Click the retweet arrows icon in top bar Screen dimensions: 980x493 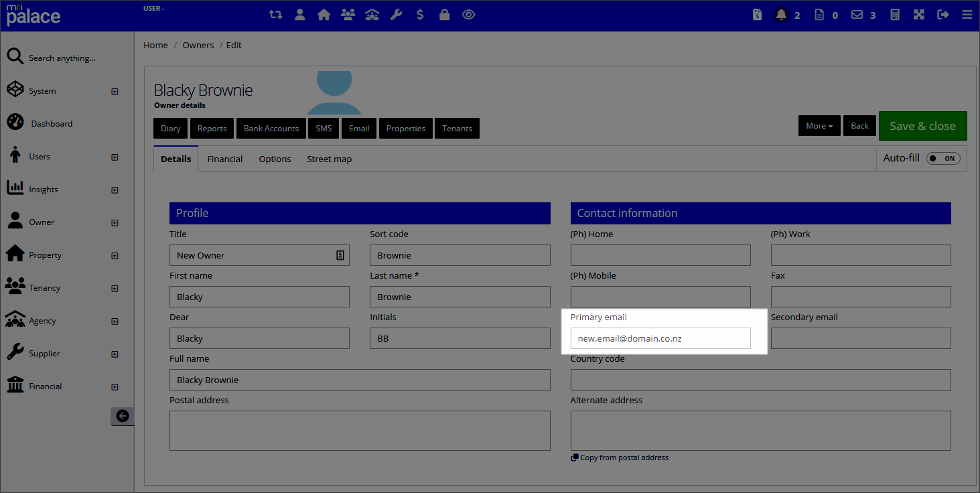tap(275, 14)
